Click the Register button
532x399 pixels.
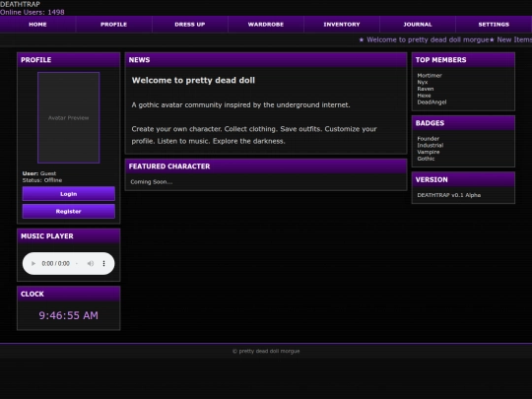[69, 211]
